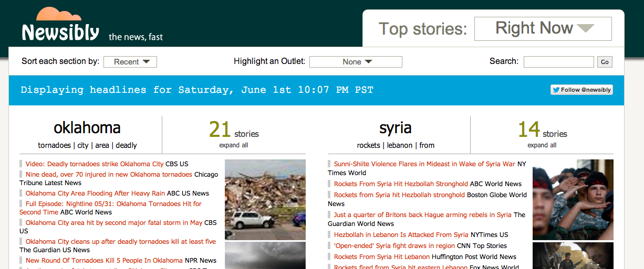This screenshot has width=644, height=269.
Task: Click the Follow @newsibly Twitter button
Action: click(581, 90)
